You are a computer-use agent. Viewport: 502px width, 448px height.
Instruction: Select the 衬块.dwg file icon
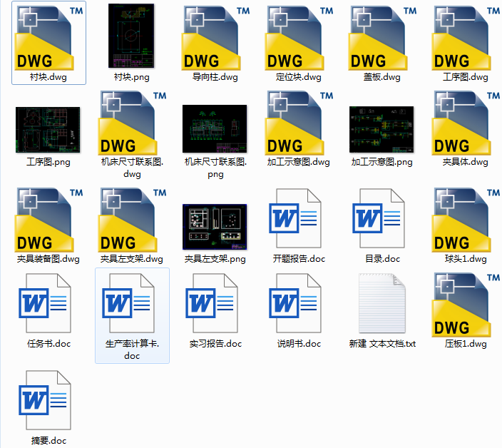point(48,38)
